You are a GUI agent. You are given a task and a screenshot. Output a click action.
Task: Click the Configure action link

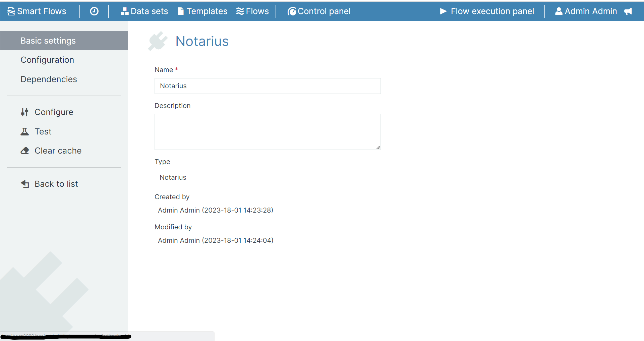coord(47,112)
